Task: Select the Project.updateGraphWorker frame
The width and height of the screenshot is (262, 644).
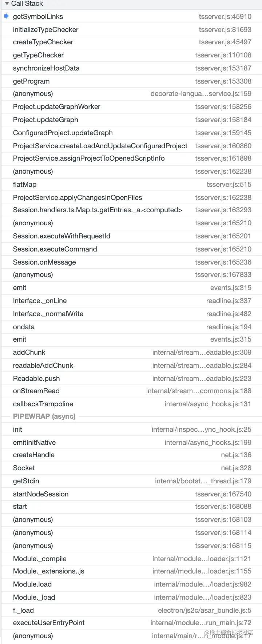Action: [56, 107]
